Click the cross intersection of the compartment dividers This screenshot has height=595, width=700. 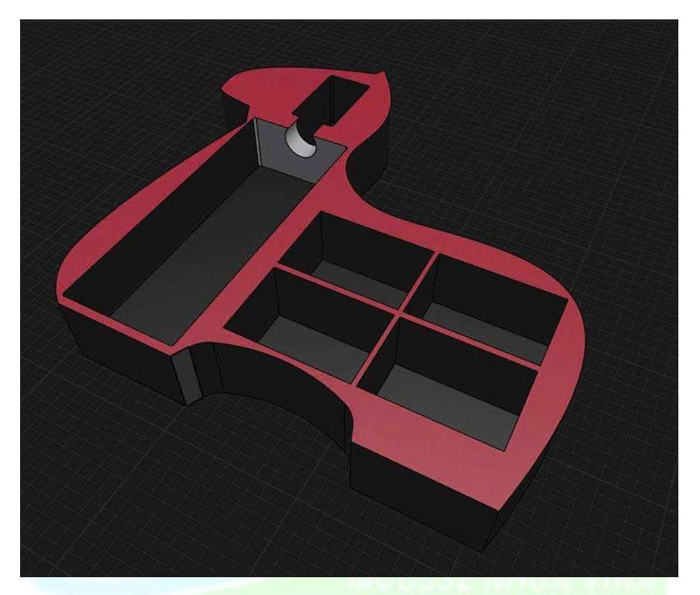tap(405, 315)
